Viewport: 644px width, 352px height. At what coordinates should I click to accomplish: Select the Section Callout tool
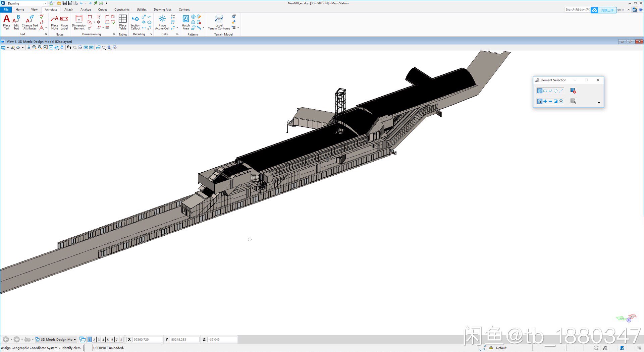point(135,22)
